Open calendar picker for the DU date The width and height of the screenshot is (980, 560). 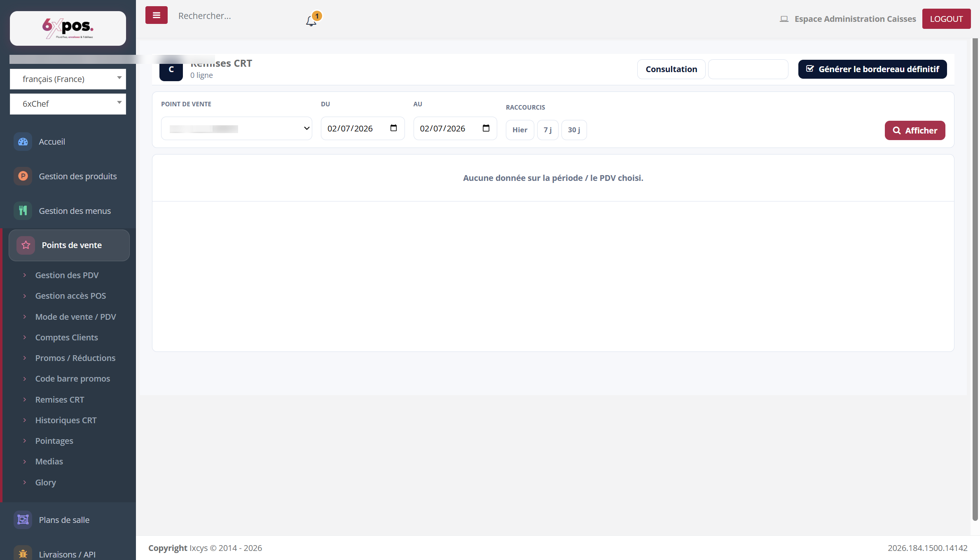(393, 128)
